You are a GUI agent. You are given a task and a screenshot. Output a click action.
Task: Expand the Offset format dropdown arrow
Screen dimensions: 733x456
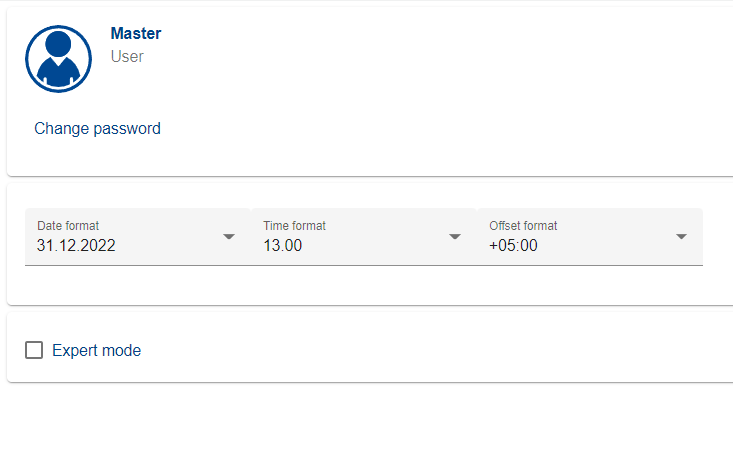pyautogui.click(x=681, y=237)
